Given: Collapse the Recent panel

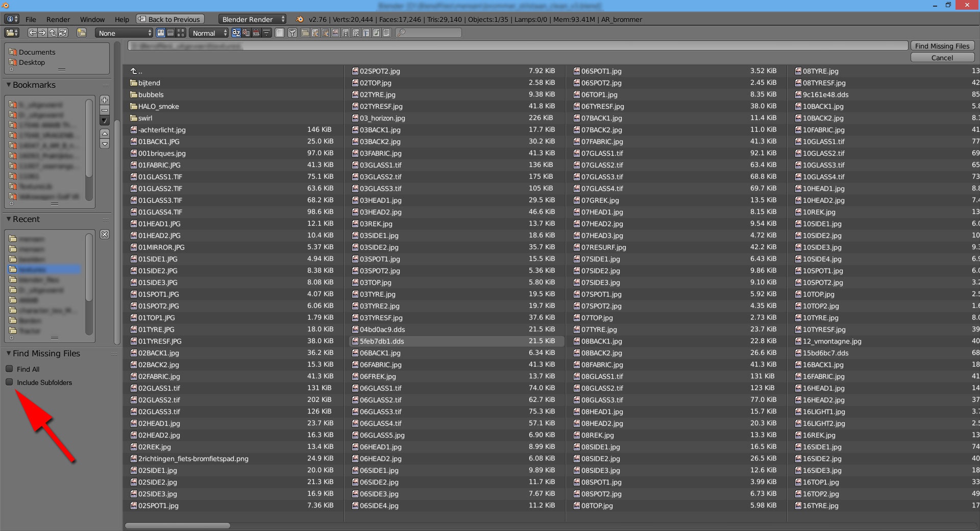Looking at the screenshot, I should [x=9, y=219].
